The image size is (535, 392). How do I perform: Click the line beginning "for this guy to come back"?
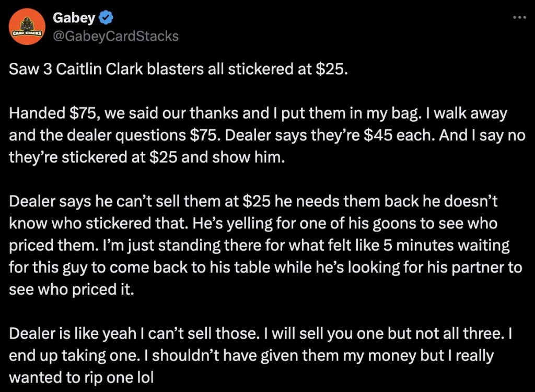[265, 267]
